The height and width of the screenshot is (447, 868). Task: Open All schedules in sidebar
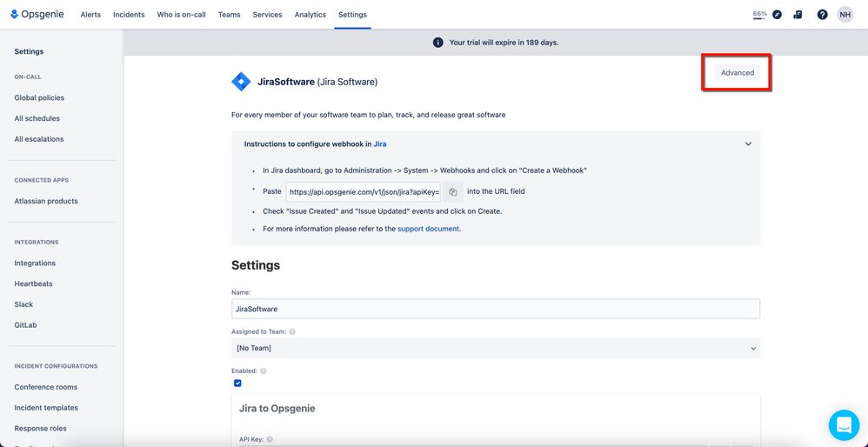37,118
